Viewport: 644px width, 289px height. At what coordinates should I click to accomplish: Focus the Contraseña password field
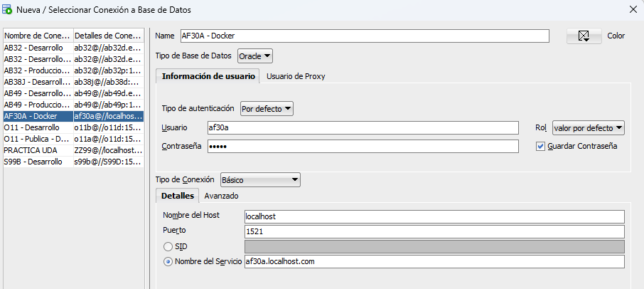363,147
